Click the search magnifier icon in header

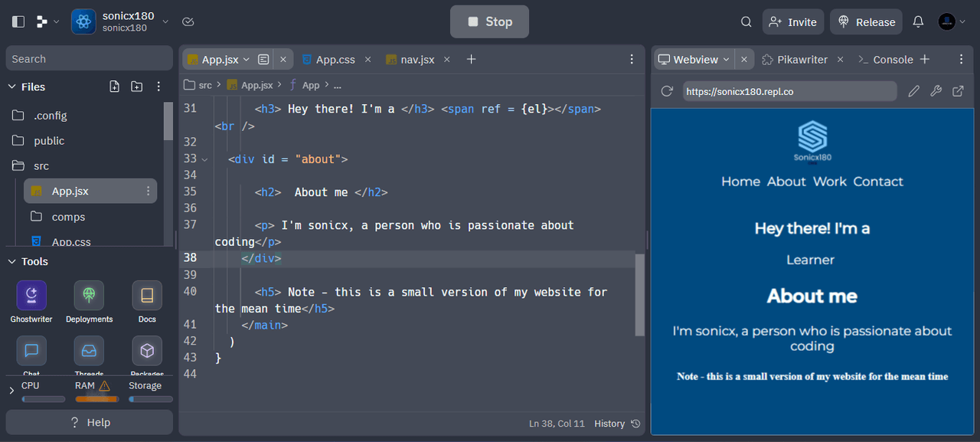[746, 22]
